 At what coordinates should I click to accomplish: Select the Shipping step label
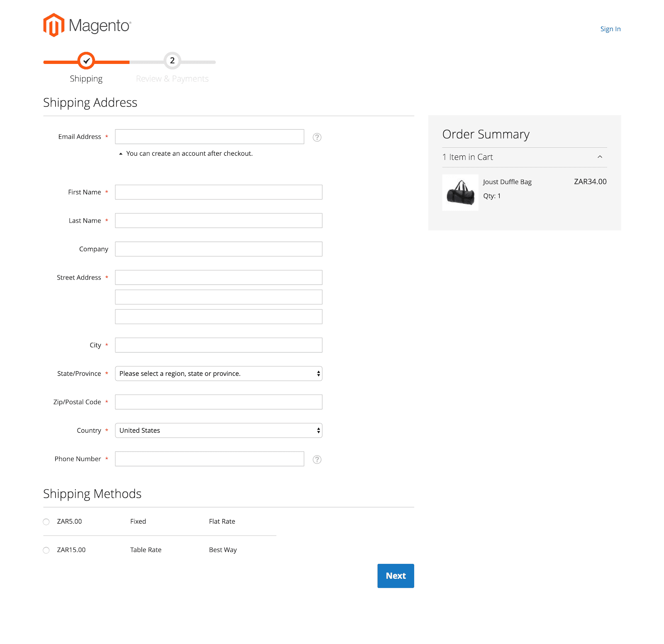[86, 78]
